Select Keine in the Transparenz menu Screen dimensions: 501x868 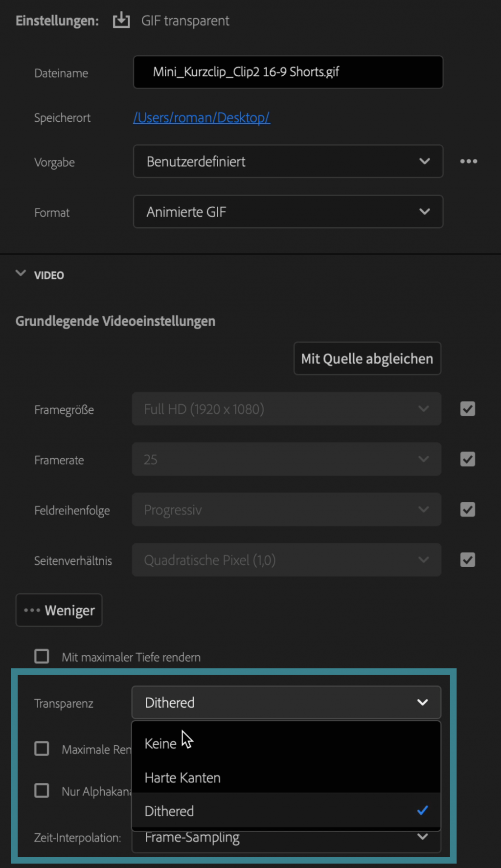(286, 743)
